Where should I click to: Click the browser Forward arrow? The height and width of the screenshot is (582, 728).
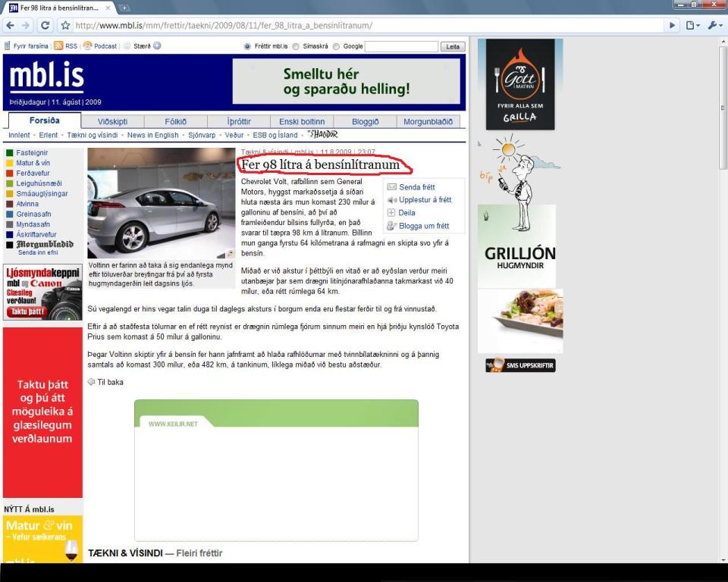pos(26,26)
